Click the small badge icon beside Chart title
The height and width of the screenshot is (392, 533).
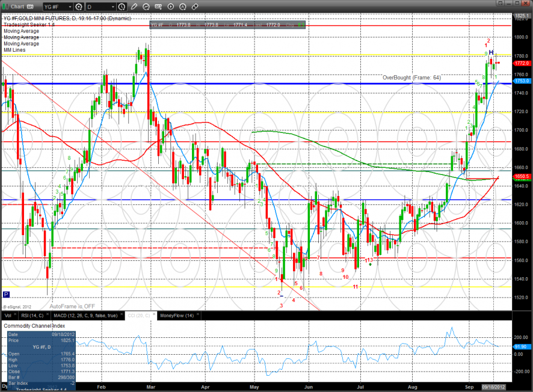(30, 7)
